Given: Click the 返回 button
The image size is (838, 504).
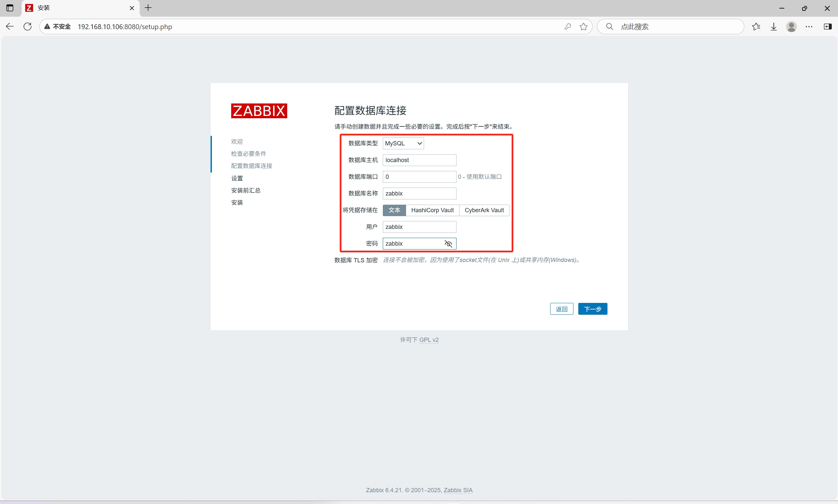Looking at the screenshot, I should pyautogui.click(x=561, y=309).
